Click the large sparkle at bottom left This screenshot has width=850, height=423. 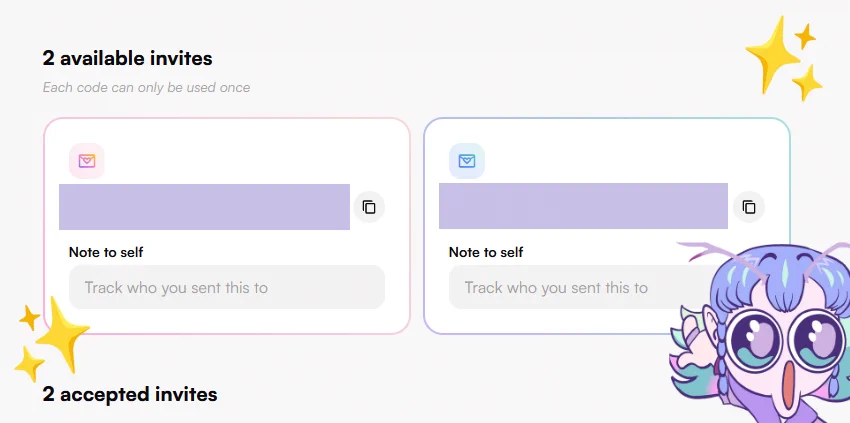(61, 334)
